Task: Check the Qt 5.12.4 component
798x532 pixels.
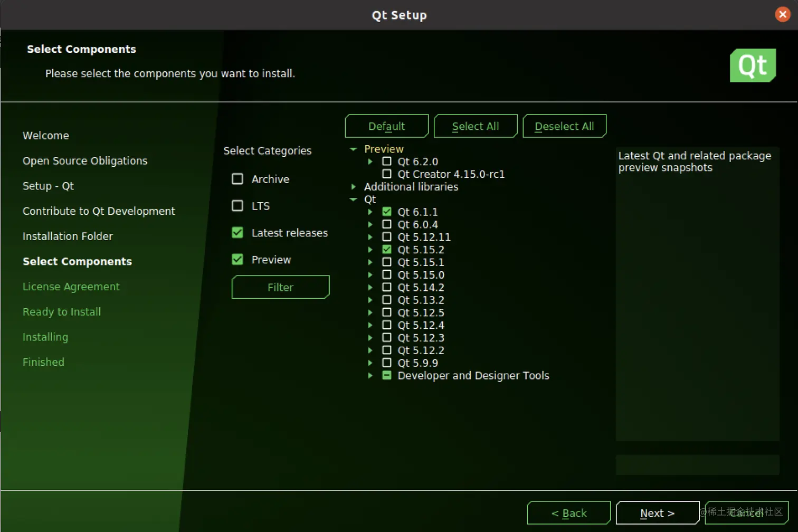Action: (x=387, y=325)
